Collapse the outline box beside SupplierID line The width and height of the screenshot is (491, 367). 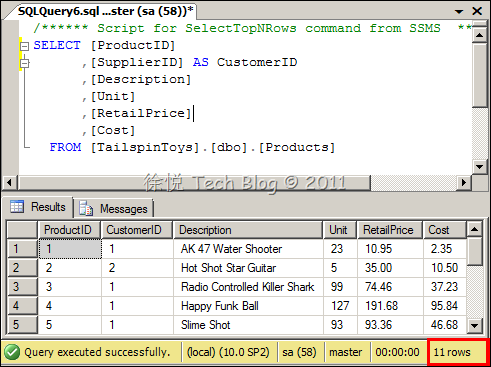coord(24,63)
